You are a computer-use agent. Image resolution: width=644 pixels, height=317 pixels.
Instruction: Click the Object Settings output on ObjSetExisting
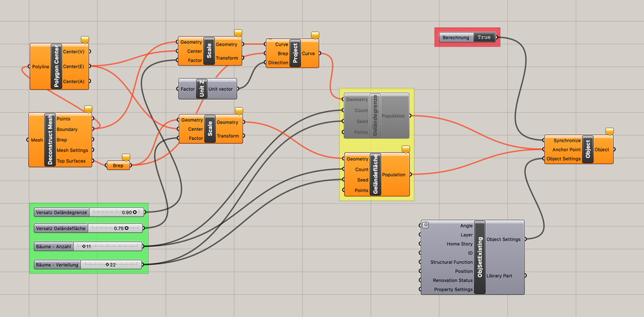pos(503,239)
